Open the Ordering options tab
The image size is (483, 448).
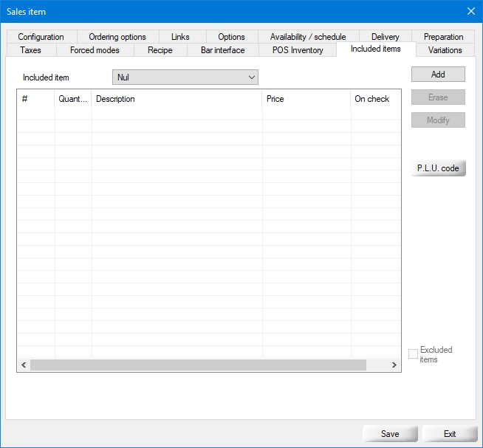[117, 37]
